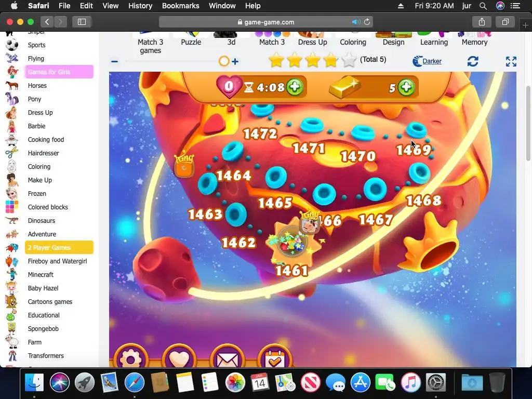Open Barbie in sidebar
This screenshot has width=532, height=399.
coord(37,126)
